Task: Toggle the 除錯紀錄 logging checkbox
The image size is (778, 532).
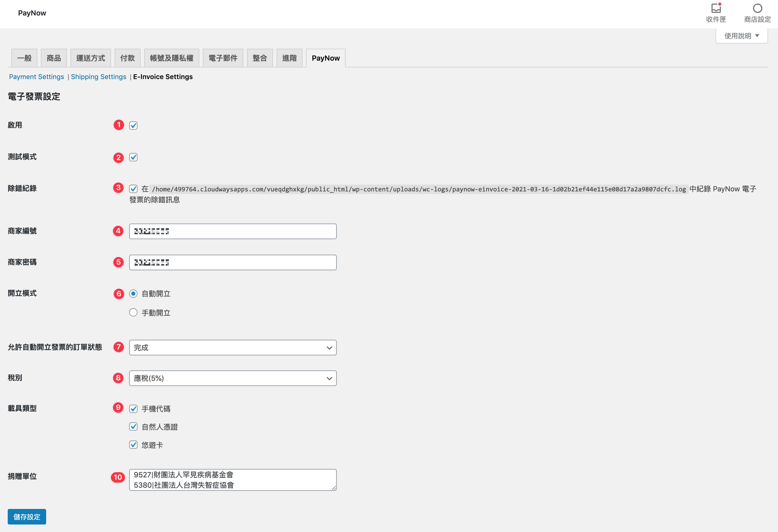Action: (133, 189)
